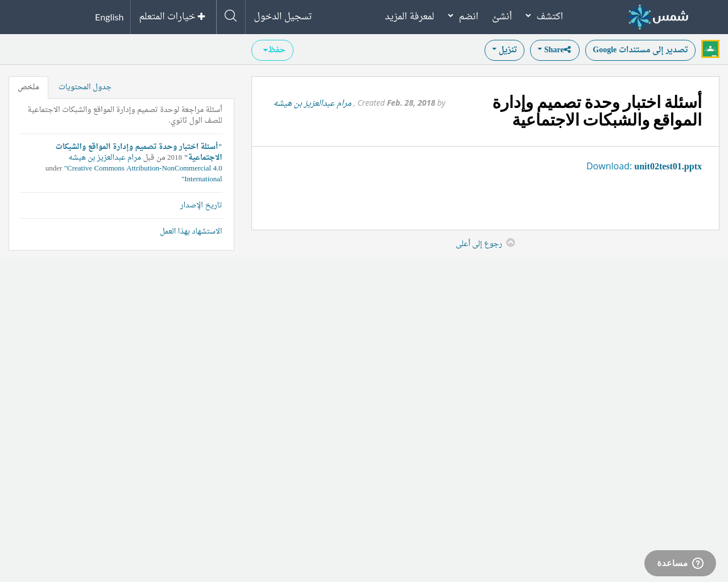This screenshot has width=728, height=582.
Task: Switch to the ملخص tab
Action: pos(28,87)
